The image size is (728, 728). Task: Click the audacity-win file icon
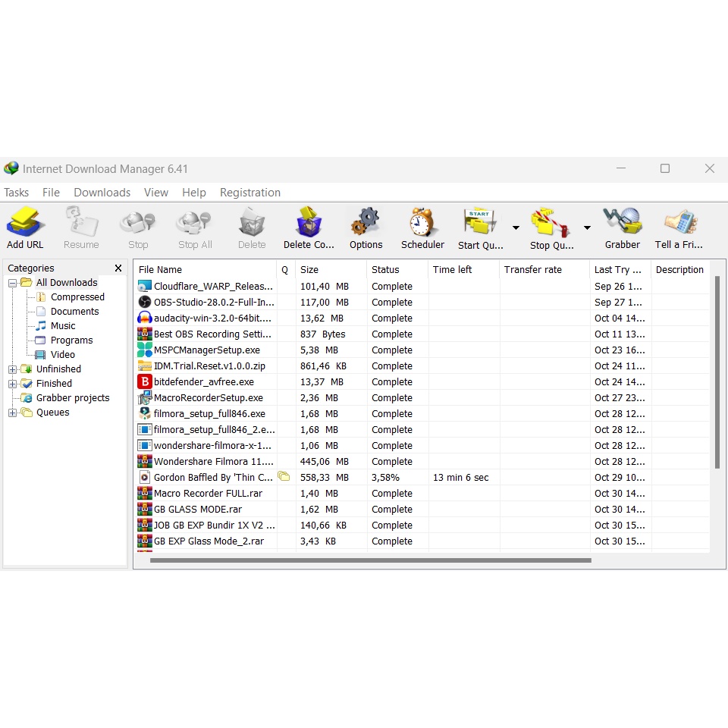(145, 318)
